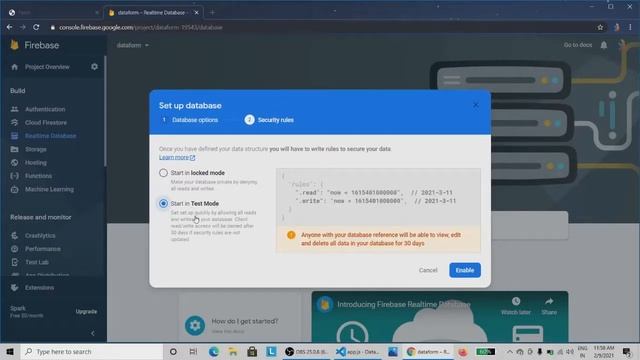Viewport: 640px width, 360px height.
Task: Reload the page with refresh icon
Action: click(36, 27)
